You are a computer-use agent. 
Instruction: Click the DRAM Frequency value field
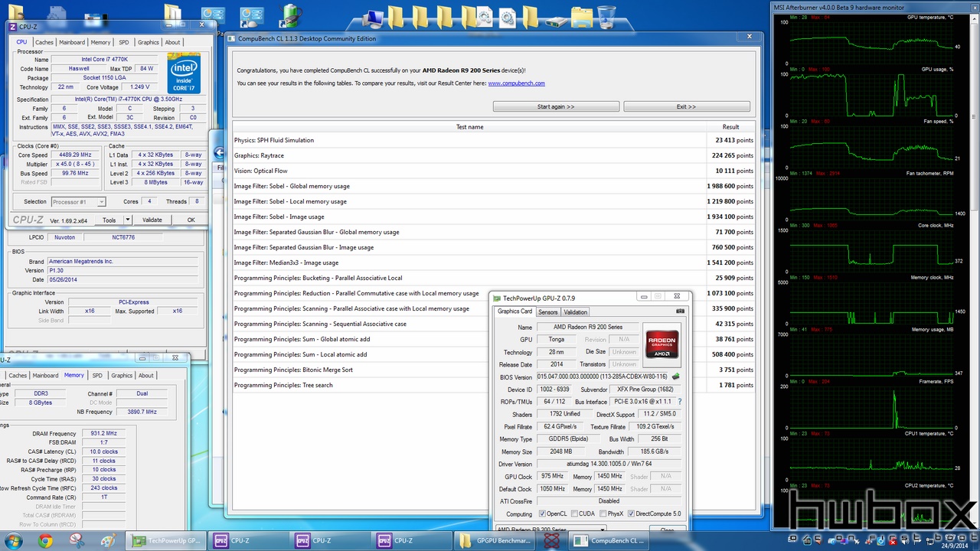pyautogui.click(x=103, y=433)
